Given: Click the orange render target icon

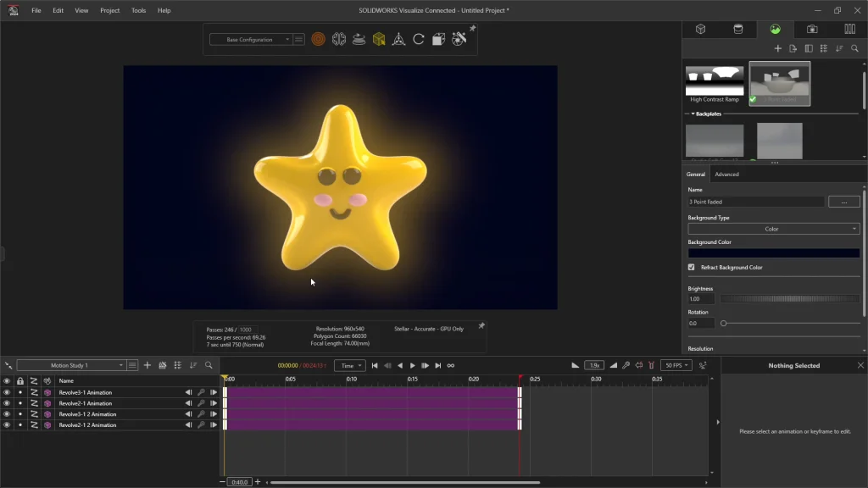Looking at the screenshot, I should [318, 39].
